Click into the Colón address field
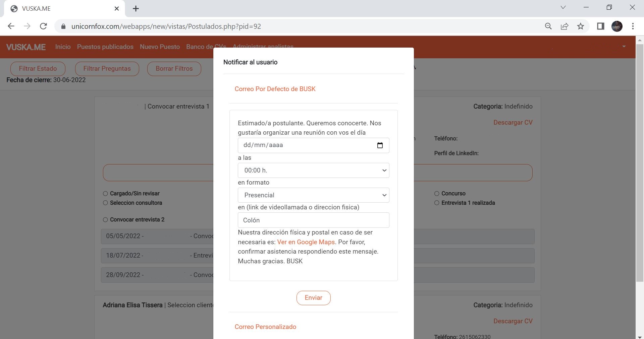Screen dimensions: 644x339 [313, 220]
